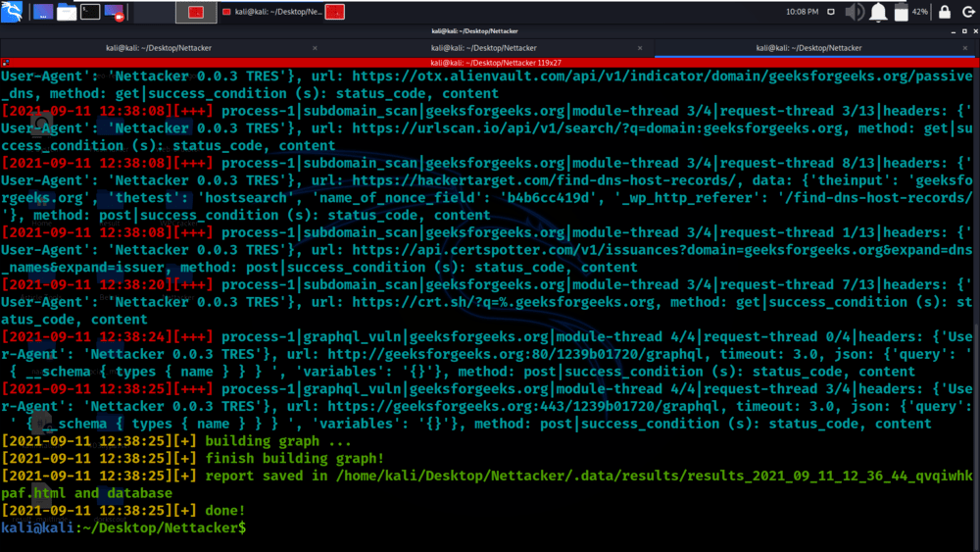The width and height of the screenshot is (980, 552).
Task: Click the battery indicator at 42%
Action: tap(910, 12)
